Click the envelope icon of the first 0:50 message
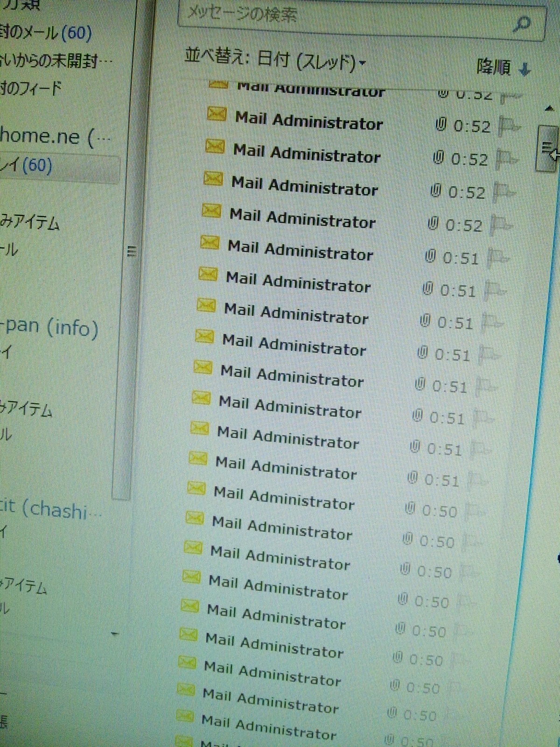Viewport: 560px width, 747px height. click(196, 488)
